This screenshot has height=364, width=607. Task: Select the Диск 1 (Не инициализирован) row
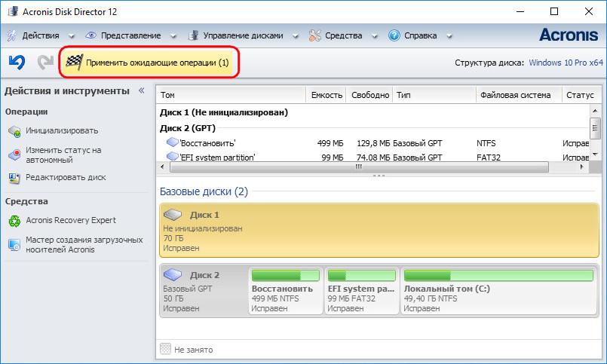click(x=224, y=112)
